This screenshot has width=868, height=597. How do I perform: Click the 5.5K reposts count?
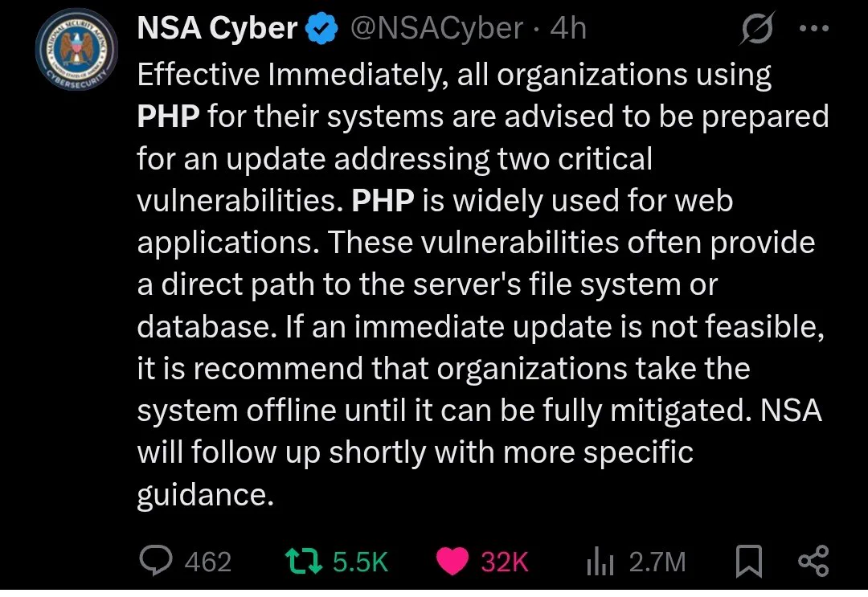[360, 562]
